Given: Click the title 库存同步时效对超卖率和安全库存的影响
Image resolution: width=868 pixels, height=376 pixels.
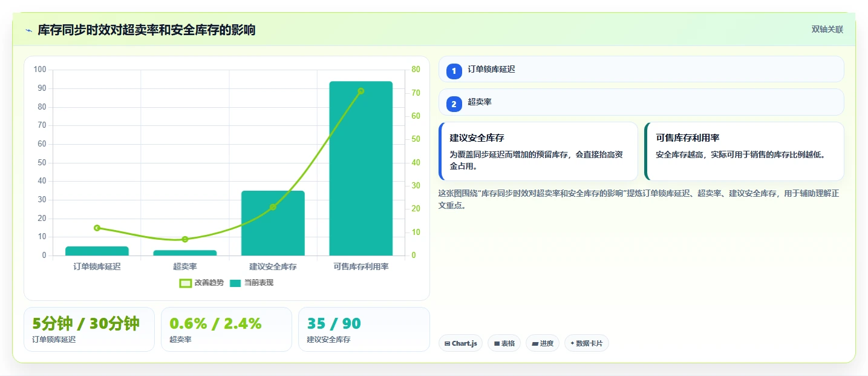Looking at the screenshot, I should (146, 30).
